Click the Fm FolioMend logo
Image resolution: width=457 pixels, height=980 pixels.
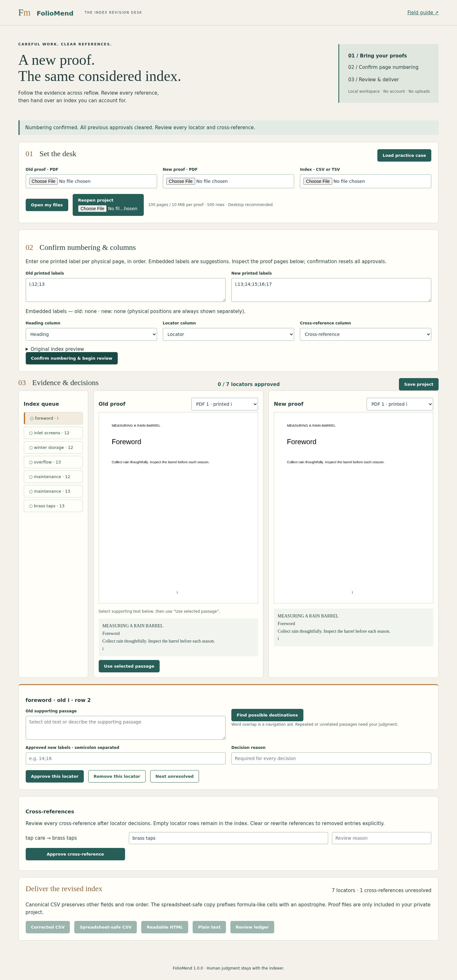click(46, 13)
